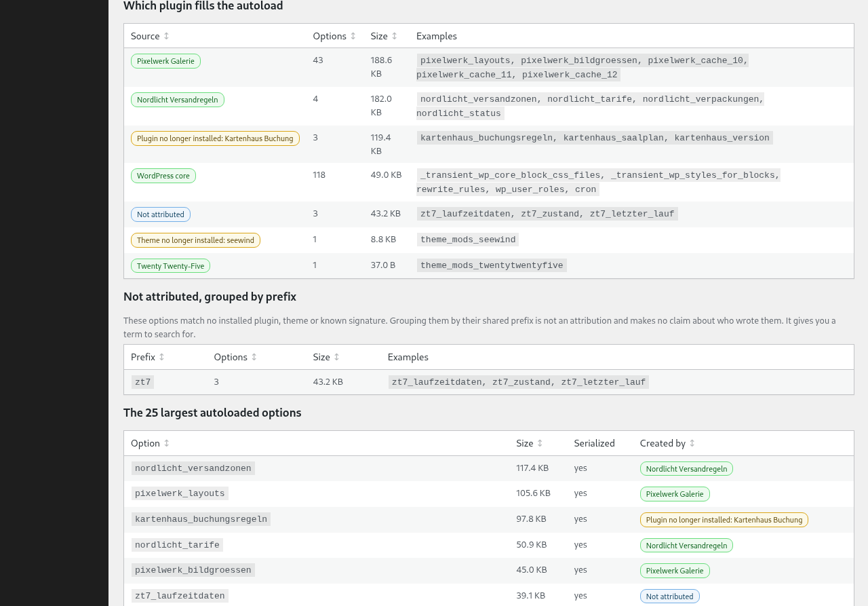The width and height of the screenshot is (868, 606).
Task: Click the 105.6 KB size value
Action: click(533, 493)
